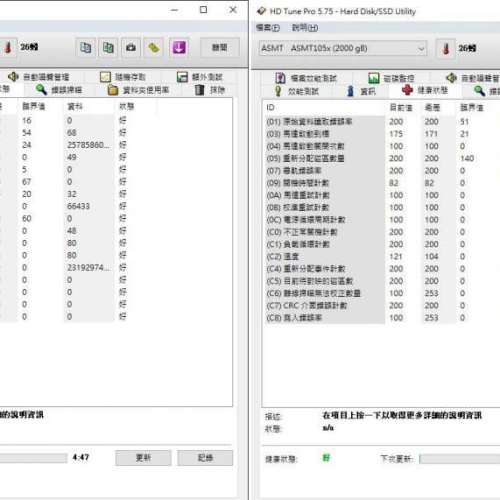Click copy text icon in left window toolbar
The image size is (500, 500).
86,48
